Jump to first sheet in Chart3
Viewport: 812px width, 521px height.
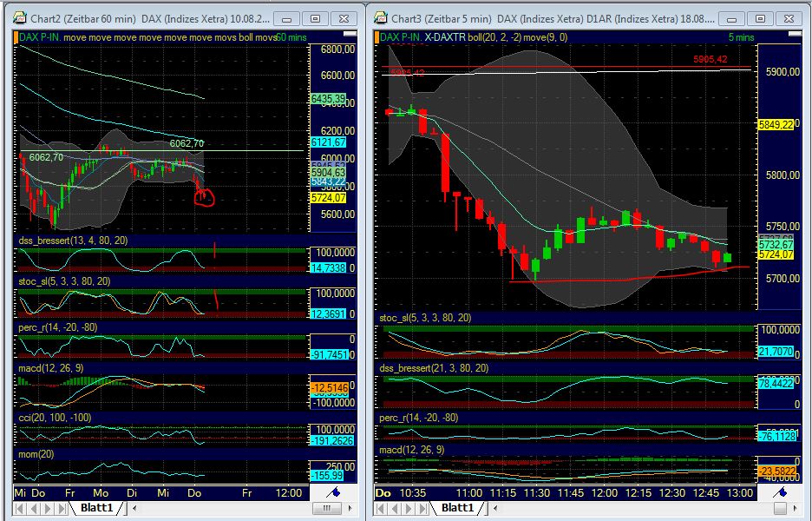[381, 509]
